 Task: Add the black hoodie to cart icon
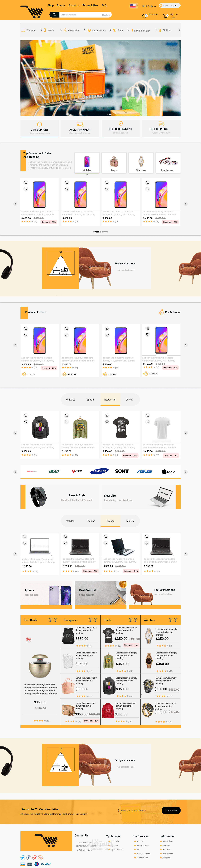[x=26, y=416]
